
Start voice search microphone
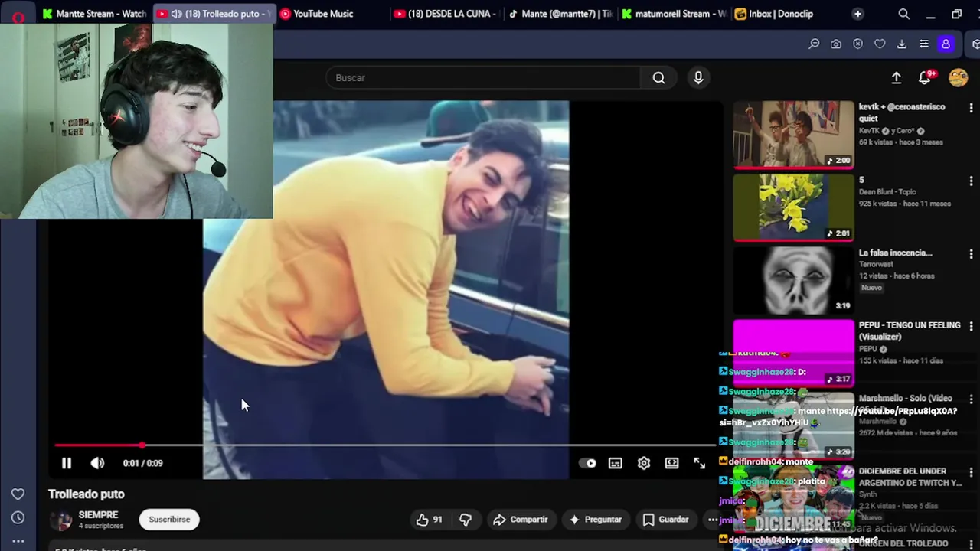698,78
